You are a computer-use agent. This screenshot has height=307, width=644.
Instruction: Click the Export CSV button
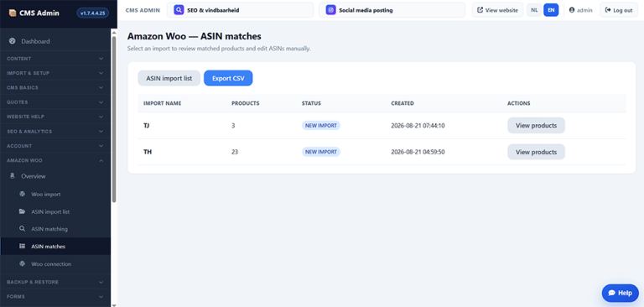tap(228, 78)
